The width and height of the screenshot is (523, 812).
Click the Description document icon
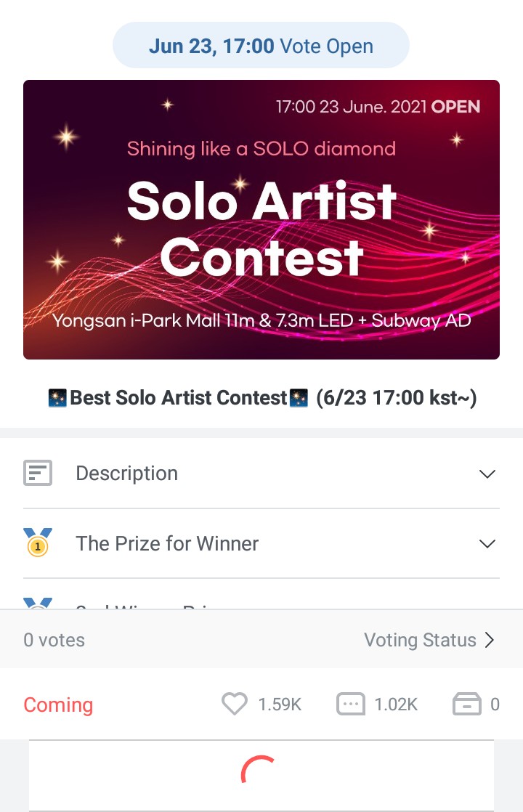(38, 474)
